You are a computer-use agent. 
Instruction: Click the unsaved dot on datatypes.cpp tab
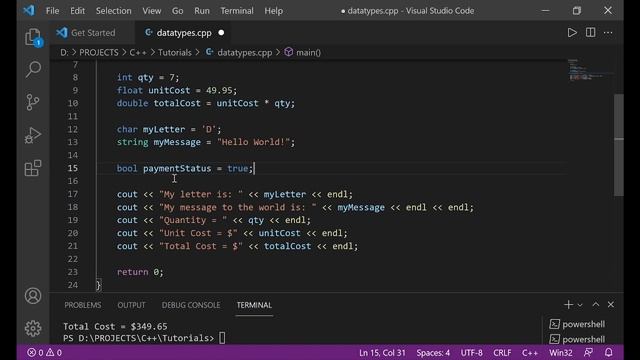click(221, 33)
